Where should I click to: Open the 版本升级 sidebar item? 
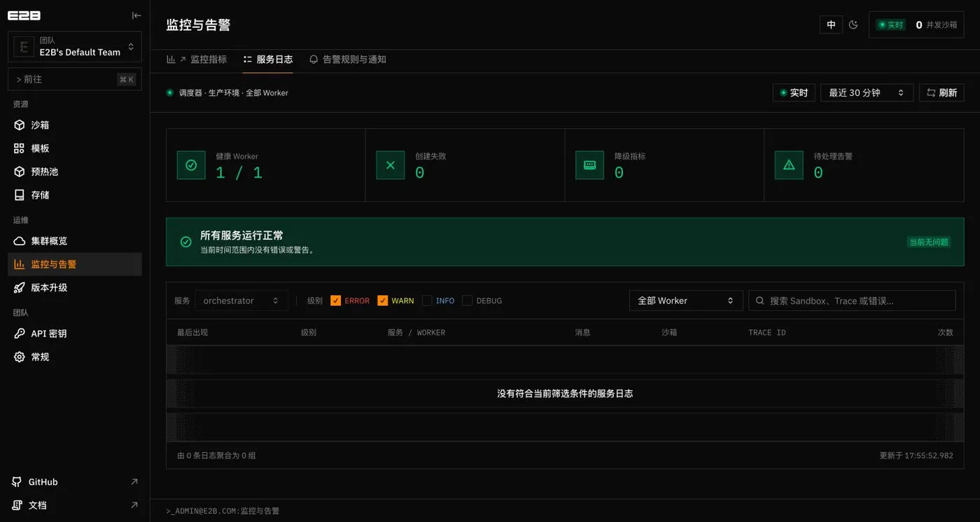pyautogui.click(x=75, y=288)
